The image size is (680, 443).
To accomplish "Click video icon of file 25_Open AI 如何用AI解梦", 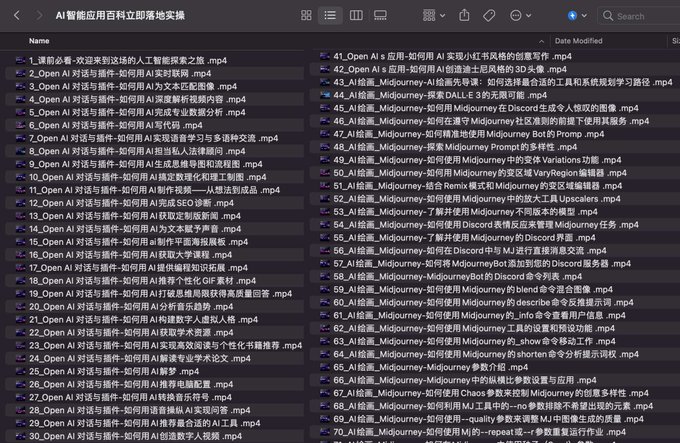I will [x=20, y=371].
